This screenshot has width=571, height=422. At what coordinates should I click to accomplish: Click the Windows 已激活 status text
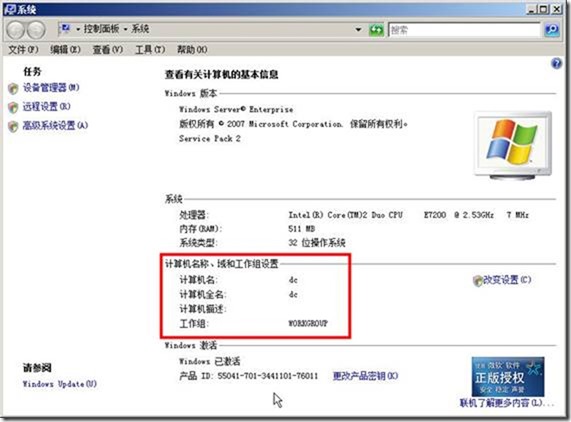tap(209, 362)
